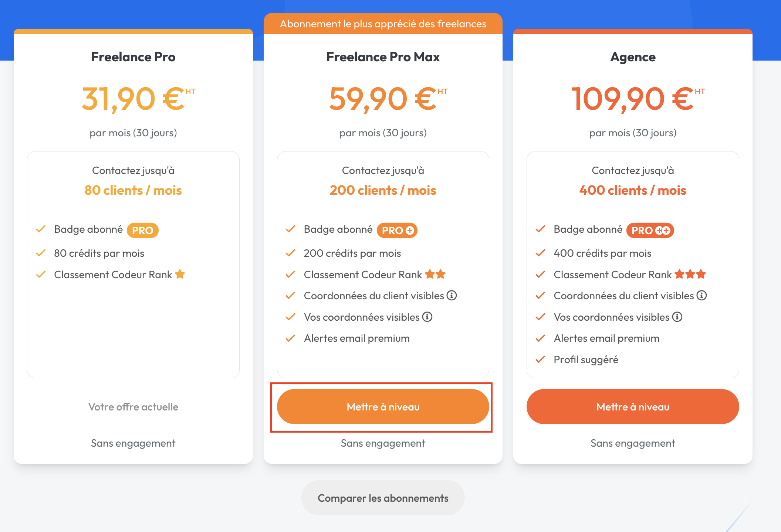Open info icon for Agence 'Coordonnées du client visibles'

[701, 296]
